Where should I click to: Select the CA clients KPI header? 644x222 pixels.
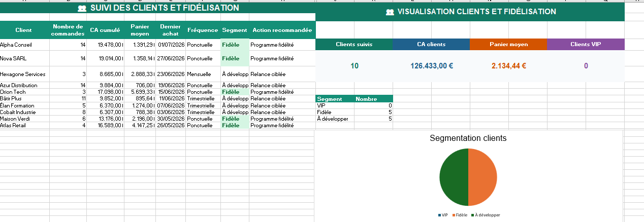(x=431, y=44)
